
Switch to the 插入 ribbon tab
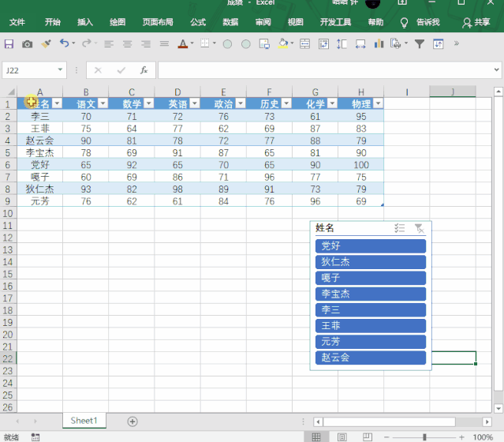(85, 22)
